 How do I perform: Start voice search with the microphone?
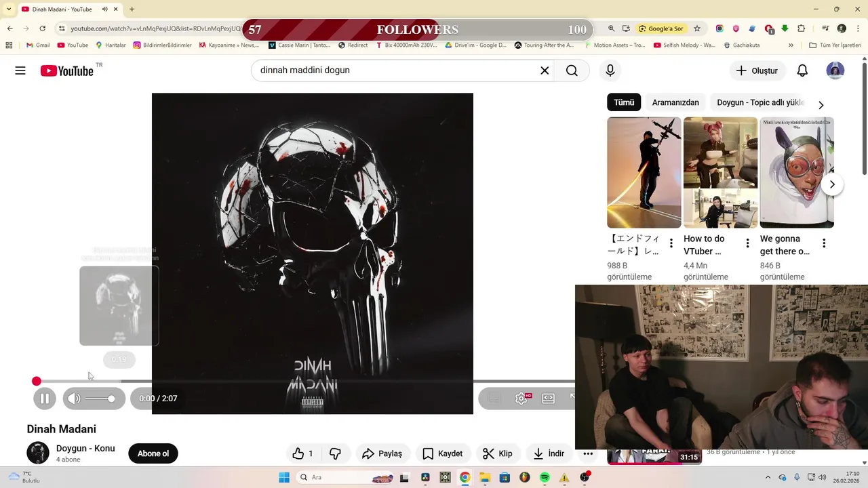point(610,70)
